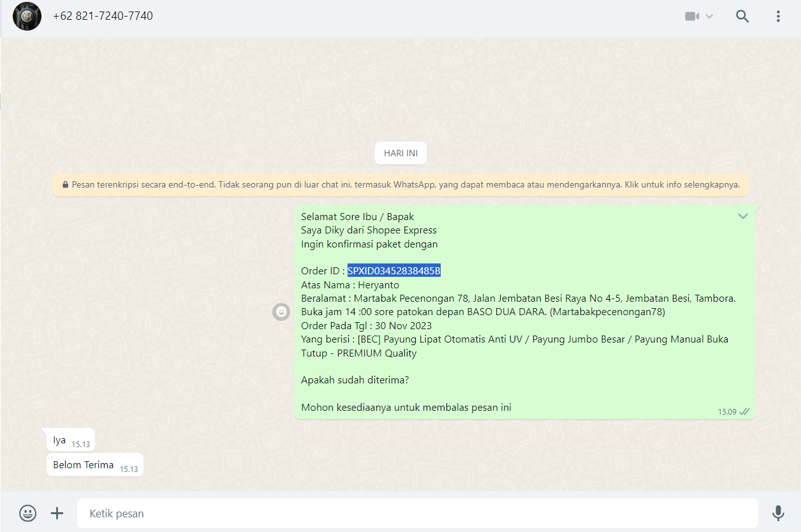
Task: Click the 15.09 timestamp with read ticks
Action: point(734,411)
